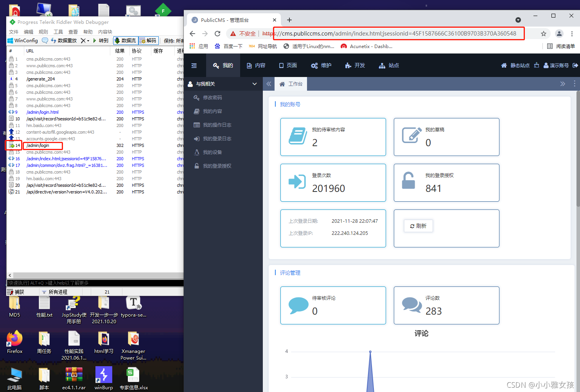Select the 工作台 workspace tab
Screen dimensions: 580x392
pos(291,84)
